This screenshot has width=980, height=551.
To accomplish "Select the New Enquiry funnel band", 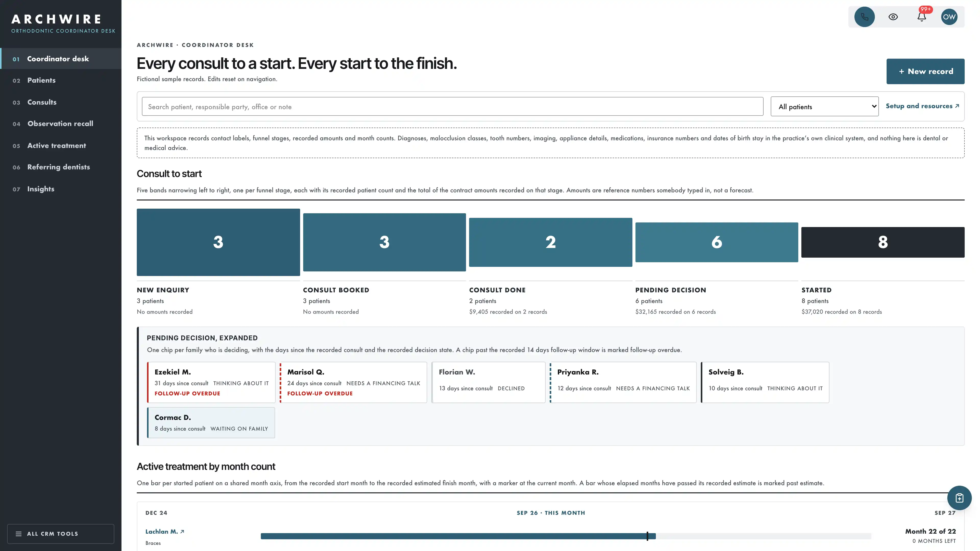I will click(x=218, y=242).
